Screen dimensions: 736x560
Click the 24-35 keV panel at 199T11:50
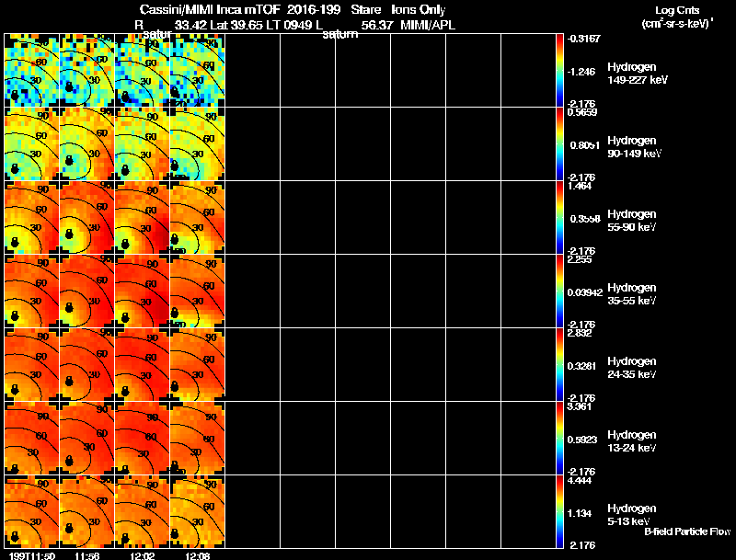point(32,365)
